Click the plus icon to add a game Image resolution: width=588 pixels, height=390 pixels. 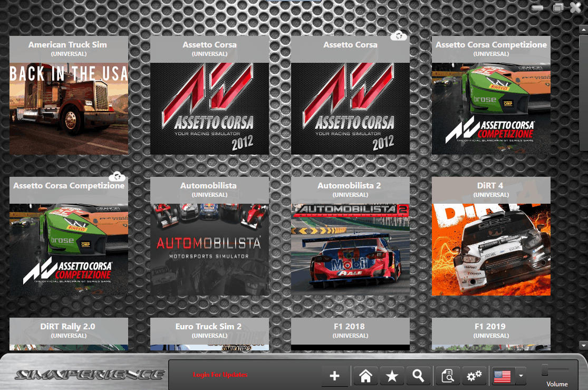pyautogui.click(x=335, y=375)
